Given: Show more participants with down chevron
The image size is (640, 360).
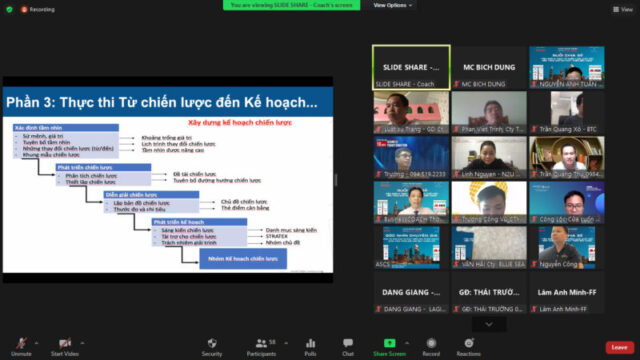Looking at the screenshot, I should pyautogui.click(x=489, y=324).
